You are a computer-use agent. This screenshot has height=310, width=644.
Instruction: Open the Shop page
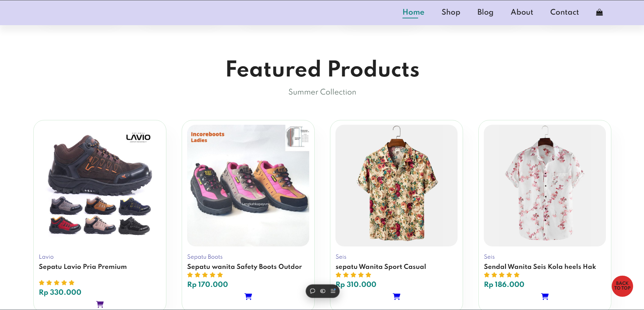451,12
